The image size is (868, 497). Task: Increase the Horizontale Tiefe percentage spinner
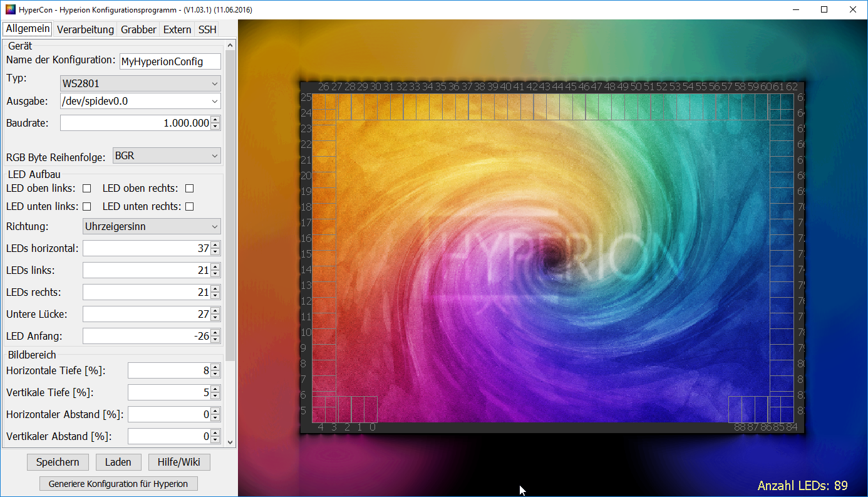pos(215,367)
